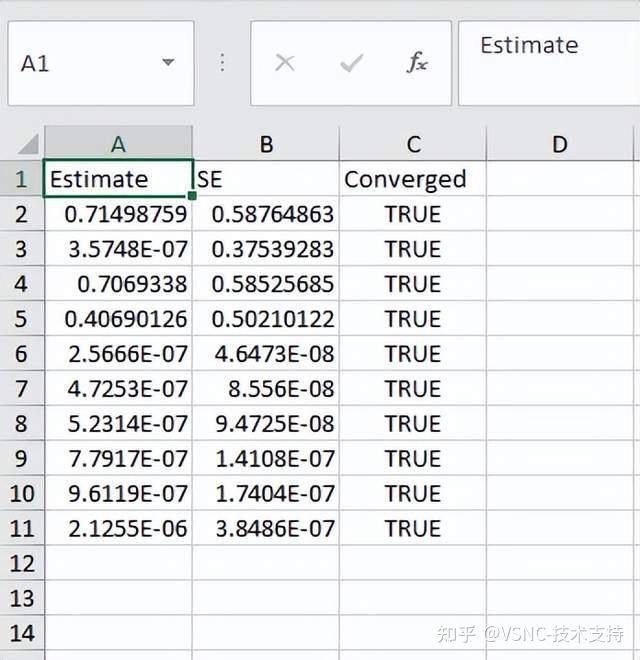
Task: Click the Converged header cell
Action: (x=413, y=179)
